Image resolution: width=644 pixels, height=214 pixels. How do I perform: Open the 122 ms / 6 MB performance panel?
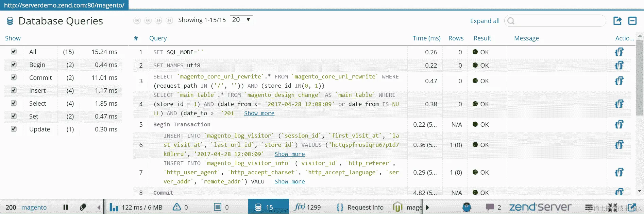(136, 207)
